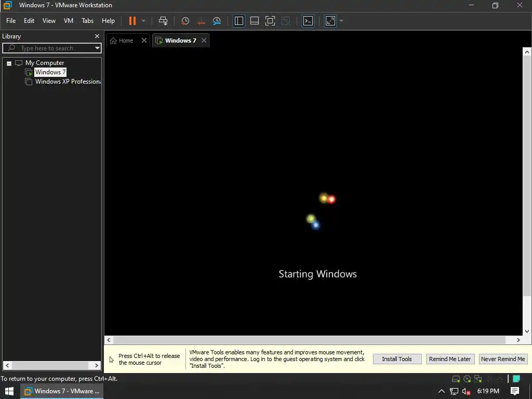Click Remind Me Later button
This screenshot has height=399, width=532.
[x=450, y=359]
